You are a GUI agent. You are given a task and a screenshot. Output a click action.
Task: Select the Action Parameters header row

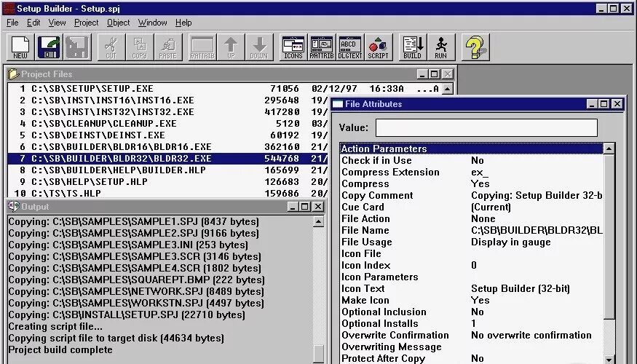coord(472,149)
